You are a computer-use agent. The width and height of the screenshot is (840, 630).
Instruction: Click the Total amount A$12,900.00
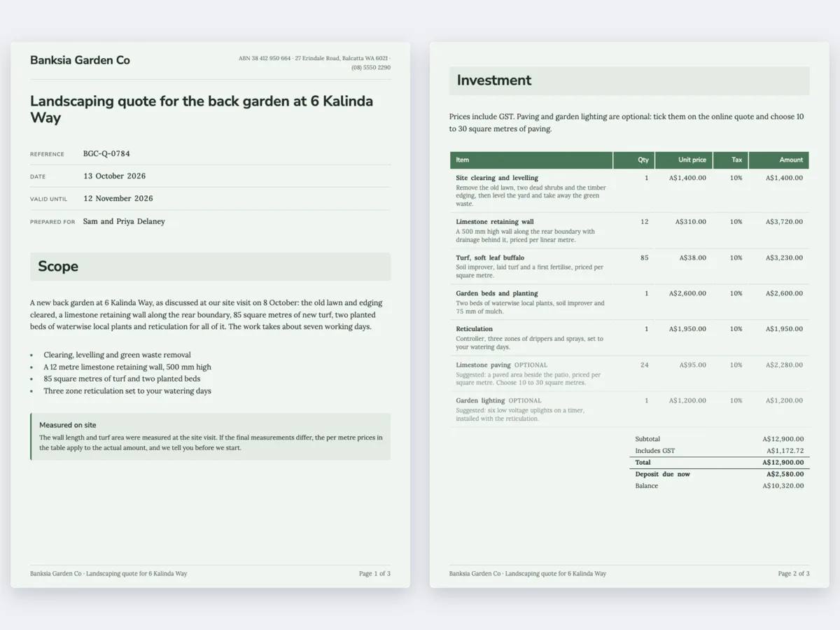click(x=783, y=463)
